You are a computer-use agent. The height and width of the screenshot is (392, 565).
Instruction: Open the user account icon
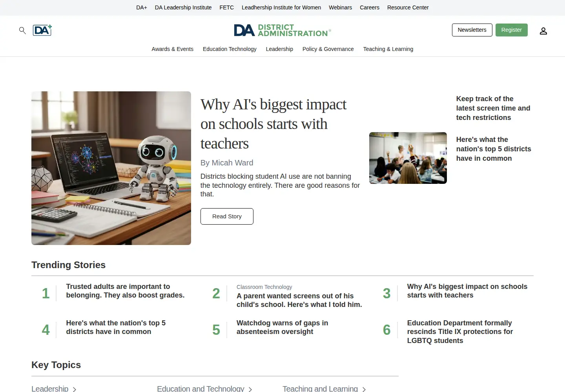(x=543, y=31)
